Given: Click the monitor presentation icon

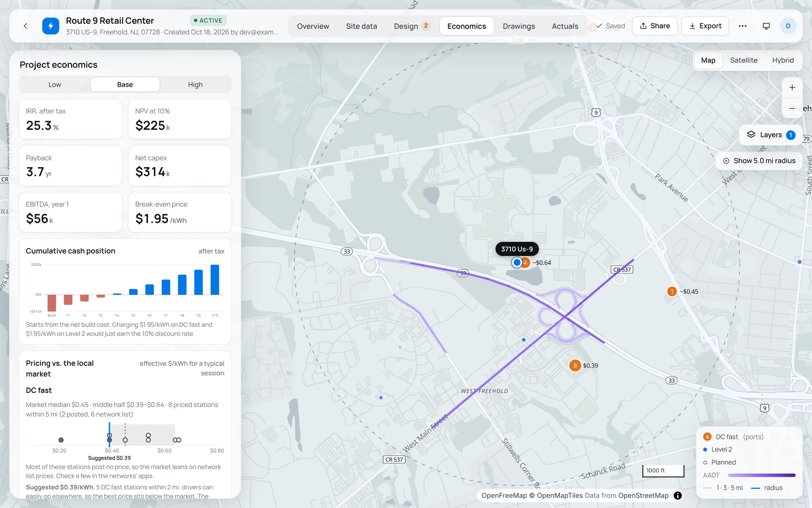Looking at the screenshot, I should [766, 26].
